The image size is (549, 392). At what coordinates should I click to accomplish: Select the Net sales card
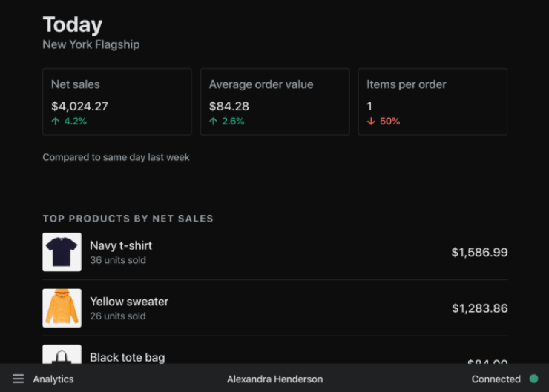tap(116, 102)
